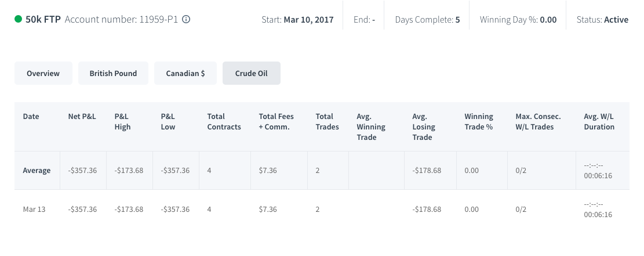This screenshot has height=256, width=644.
Task: Click the Net P&L column header
Action: pyautogui.click(x=82, y=117)
